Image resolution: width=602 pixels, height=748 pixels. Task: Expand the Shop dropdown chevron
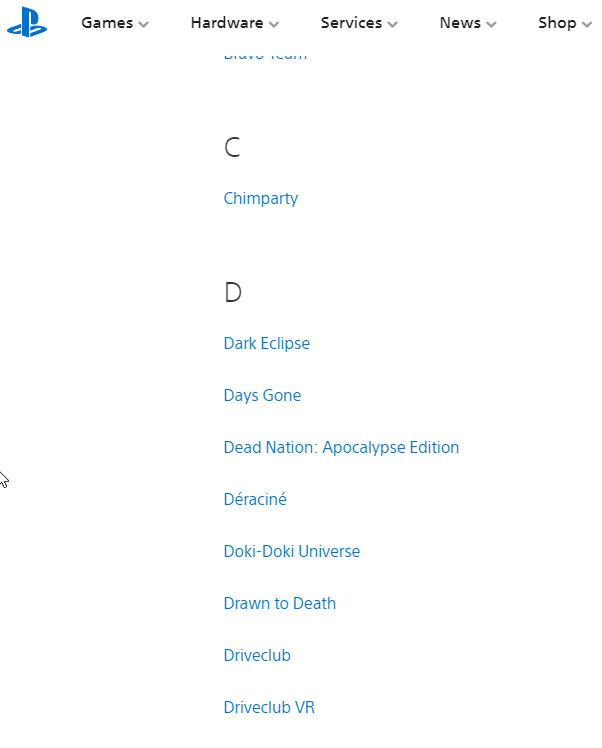(587, 24)
